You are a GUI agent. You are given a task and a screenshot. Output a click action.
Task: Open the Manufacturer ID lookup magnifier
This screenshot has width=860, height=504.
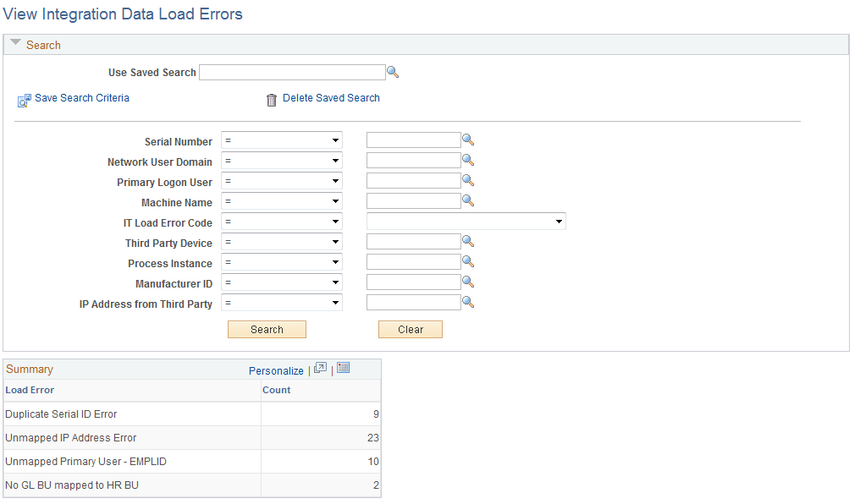pyautogui.click(x=468, y=282)
